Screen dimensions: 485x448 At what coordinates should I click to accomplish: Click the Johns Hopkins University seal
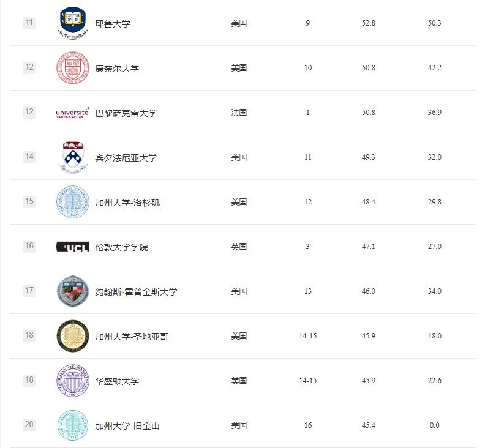(x=72, y=291)
